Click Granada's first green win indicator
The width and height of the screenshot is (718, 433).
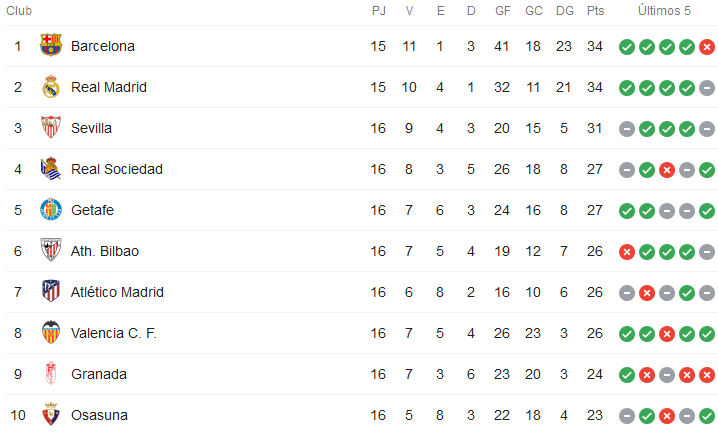(x=627, y=375)
